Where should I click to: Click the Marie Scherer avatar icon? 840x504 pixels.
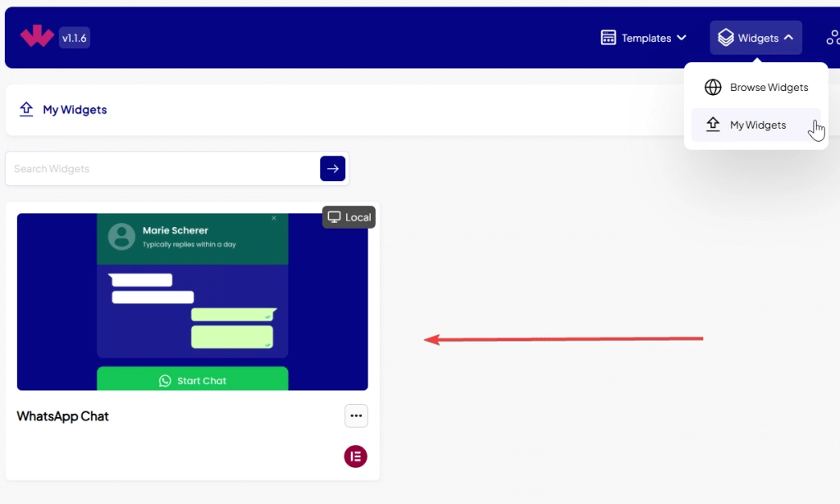121,237
